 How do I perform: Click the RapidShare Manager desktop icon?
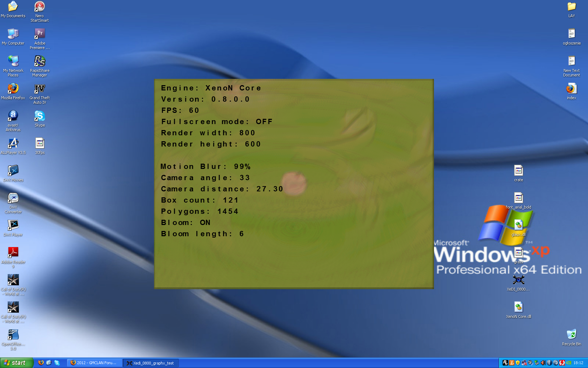(40, 61)
